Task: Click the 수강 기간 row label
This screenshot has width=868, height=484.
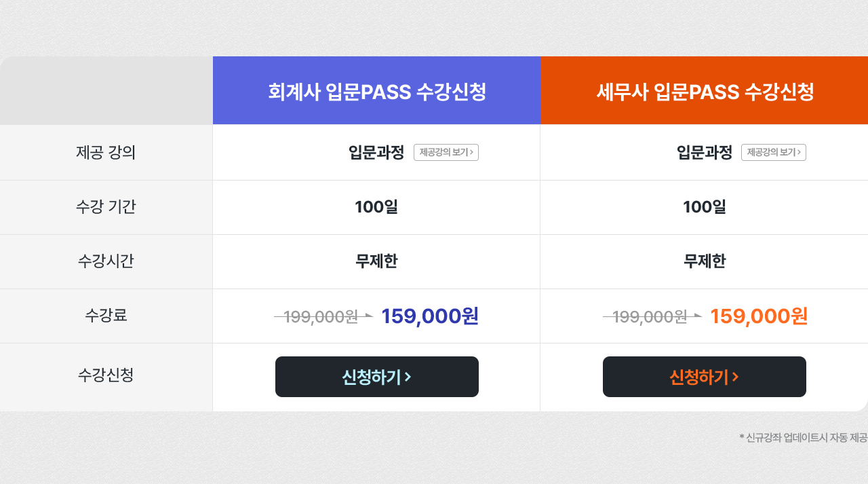Action: (x=106, y=206)
